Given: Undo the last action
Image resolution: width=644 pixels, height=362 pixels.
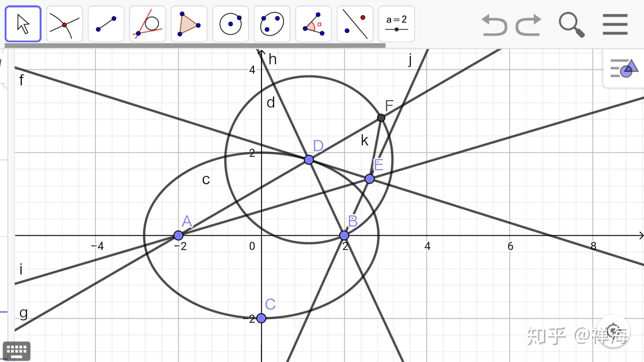Looking at the screenshot, I should click(494, 25).
